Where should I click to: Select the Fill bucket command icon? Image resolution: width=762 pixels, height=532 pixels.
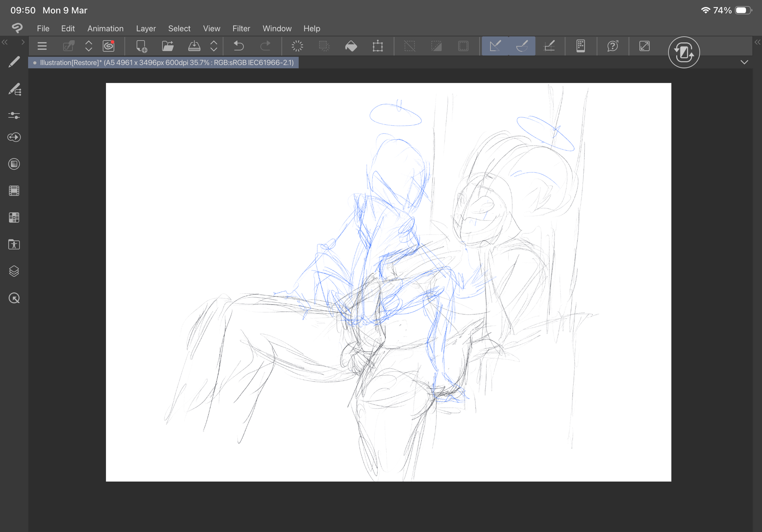[x=351, y=46]
